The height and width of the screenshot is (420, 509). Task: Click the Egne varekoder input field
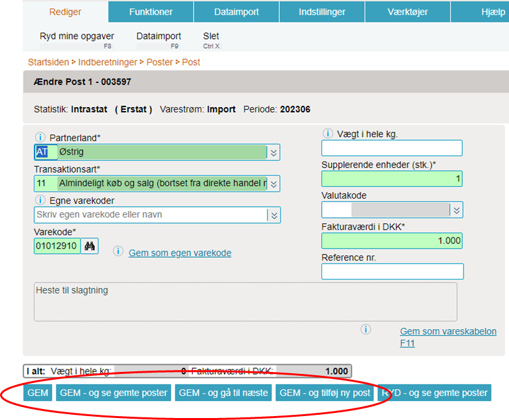tap(151, 215)
